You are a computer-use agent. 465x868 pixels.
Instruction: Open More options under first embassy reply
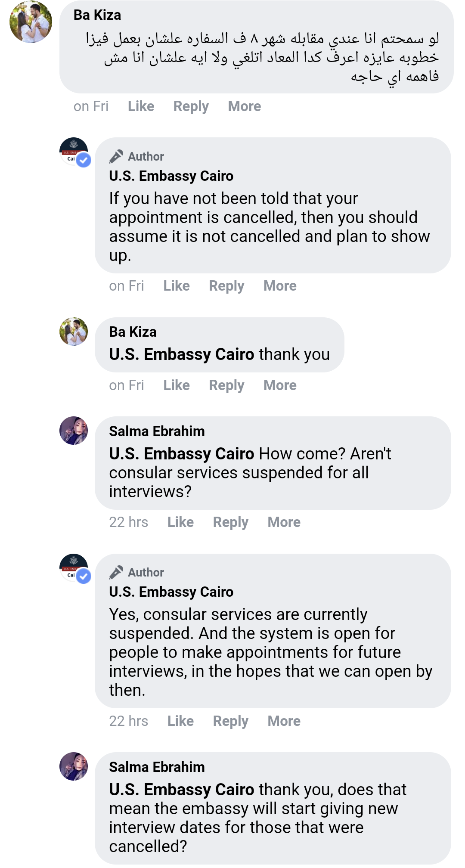click(x=280, y=286)
